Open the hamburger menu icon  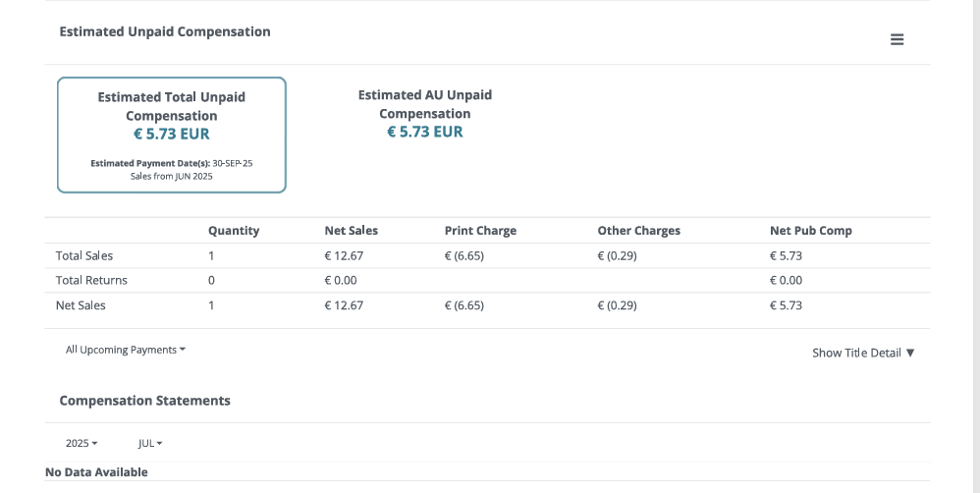coord(897,39)
